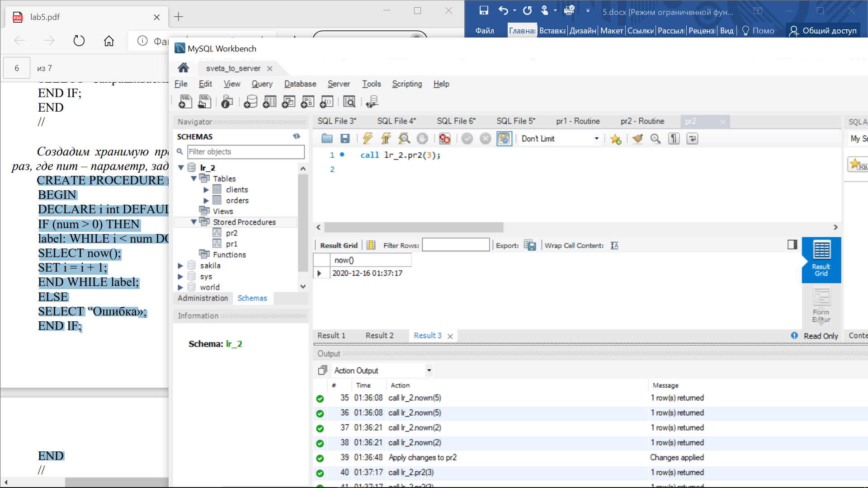Screen dimensions: 868x488
Task: Toggle side panel visibility in result area
Action: coord(792,244)
